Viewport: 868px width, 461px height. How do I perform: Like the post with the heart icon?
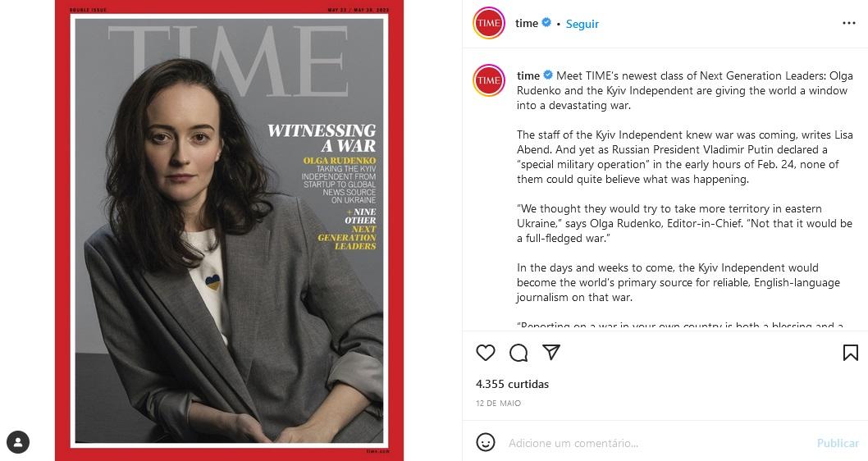click(x=486, y=353)
